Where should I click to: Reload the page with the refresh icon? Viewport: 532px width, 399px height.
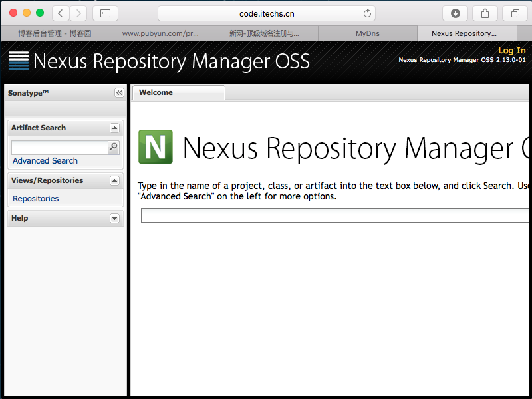coord(367,13)
